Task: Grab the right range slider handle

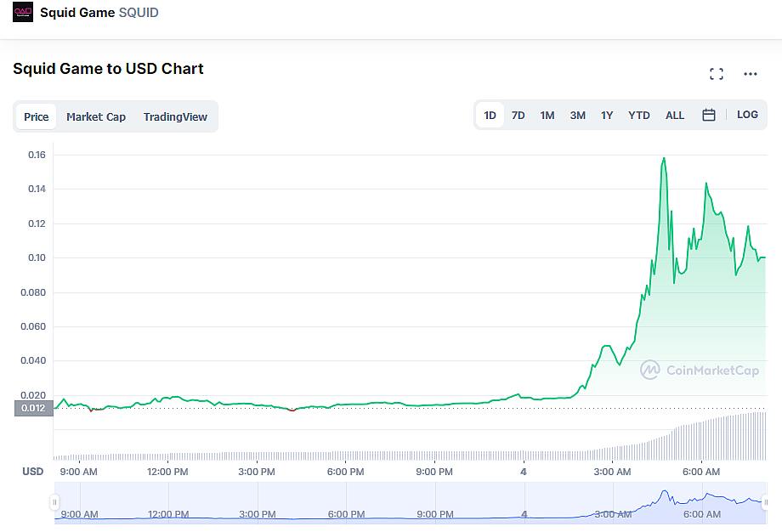Action: click(766, 502)
